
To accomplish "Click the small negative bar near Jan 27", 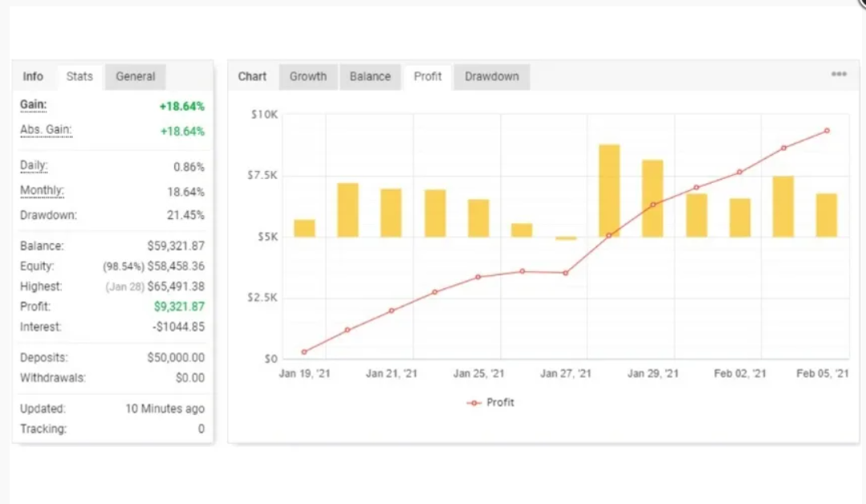I will pos(566,238).
